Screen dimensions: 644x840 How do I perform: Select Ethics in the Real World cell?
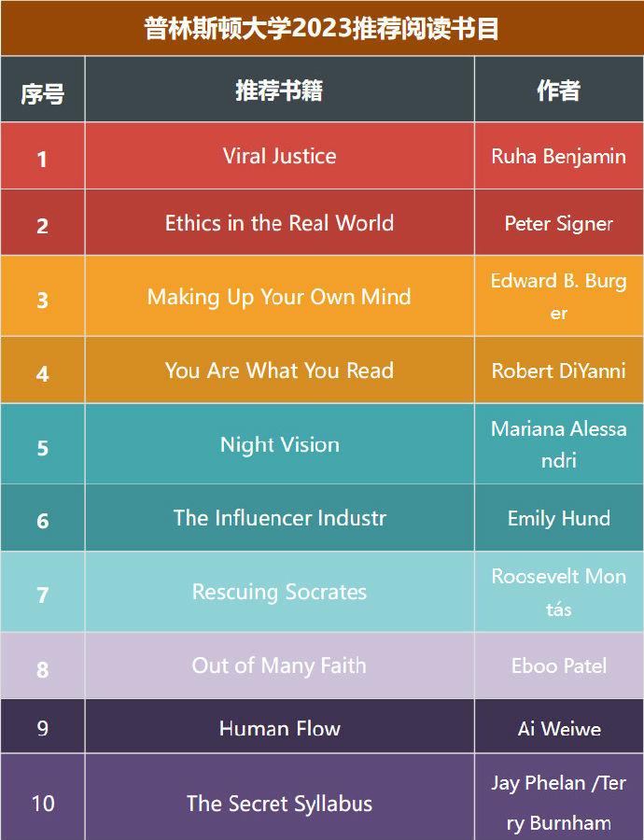point(279,223)
